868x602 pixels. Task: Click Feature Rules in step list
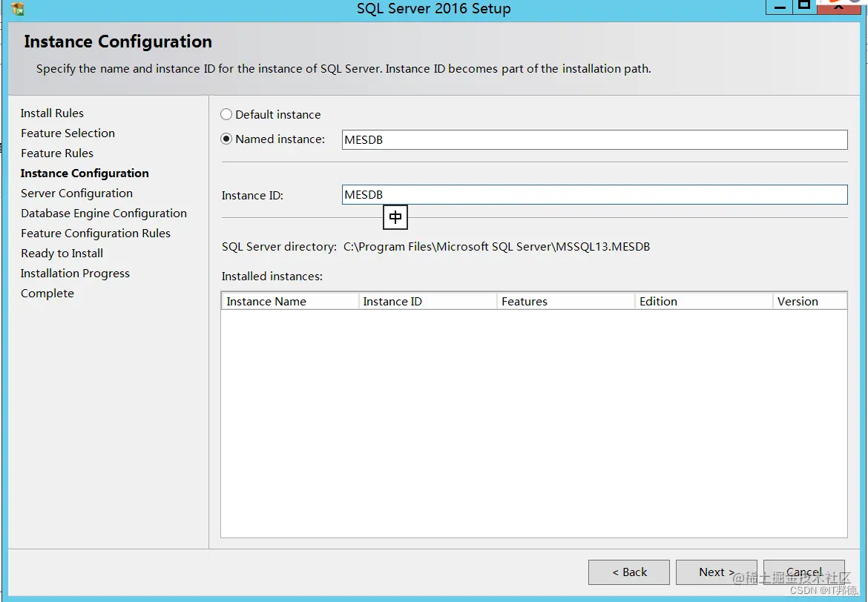57,153
